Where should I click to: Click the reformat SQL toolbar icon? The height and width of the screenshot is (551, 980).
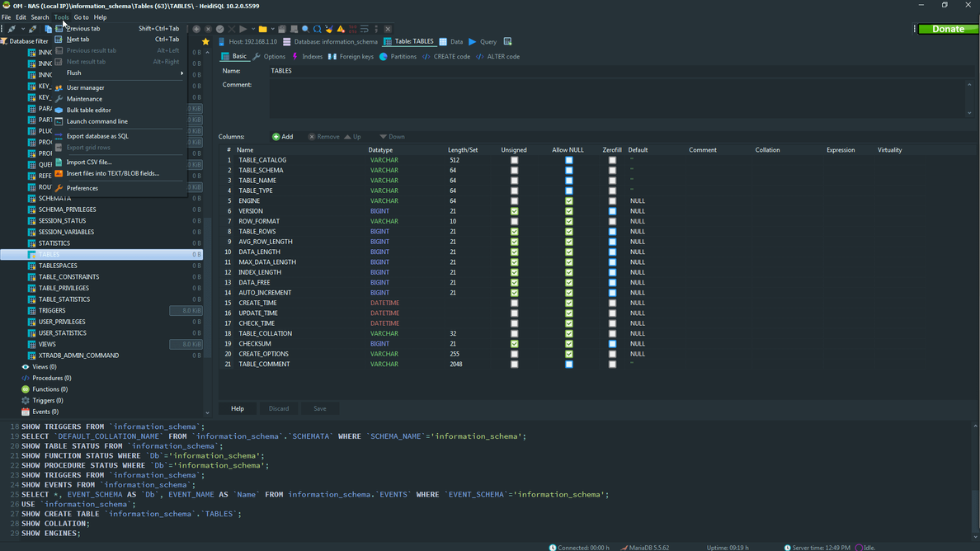point(365,28)
